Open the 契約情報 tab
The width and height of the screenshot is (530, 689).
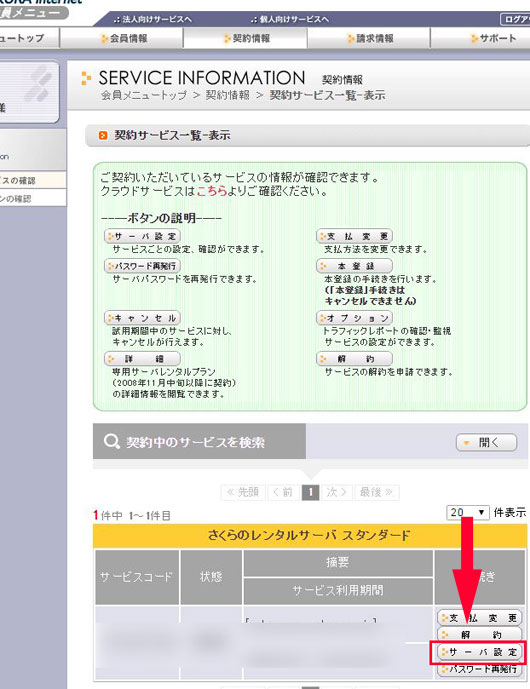point(245,38)
